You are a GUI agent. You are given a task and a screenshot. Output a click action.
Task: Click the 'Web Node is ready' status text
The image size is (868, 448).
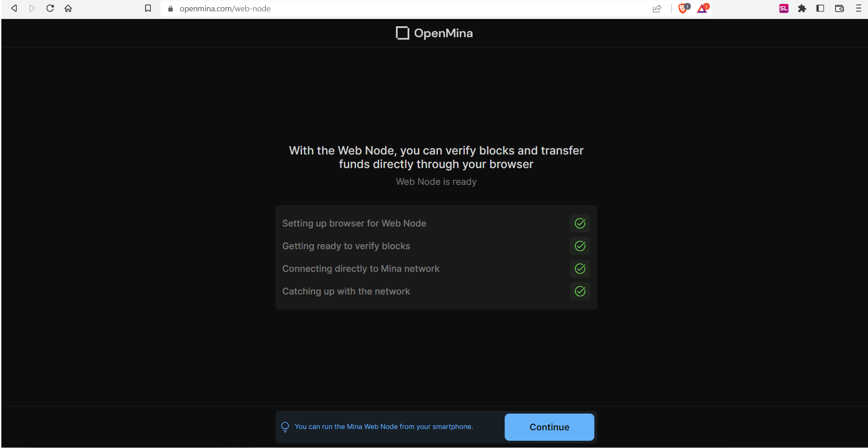[436, 182]
